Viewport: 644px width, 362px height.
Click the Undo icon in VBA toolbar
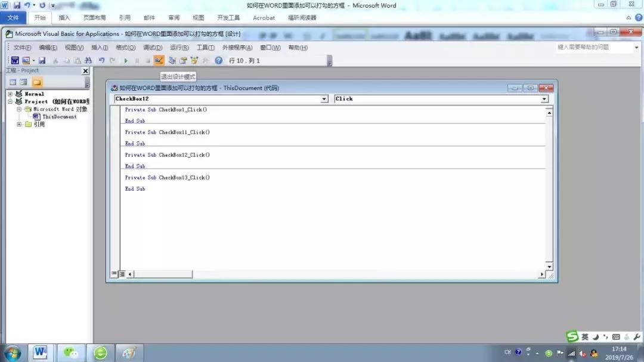click(x=101, y=60)
